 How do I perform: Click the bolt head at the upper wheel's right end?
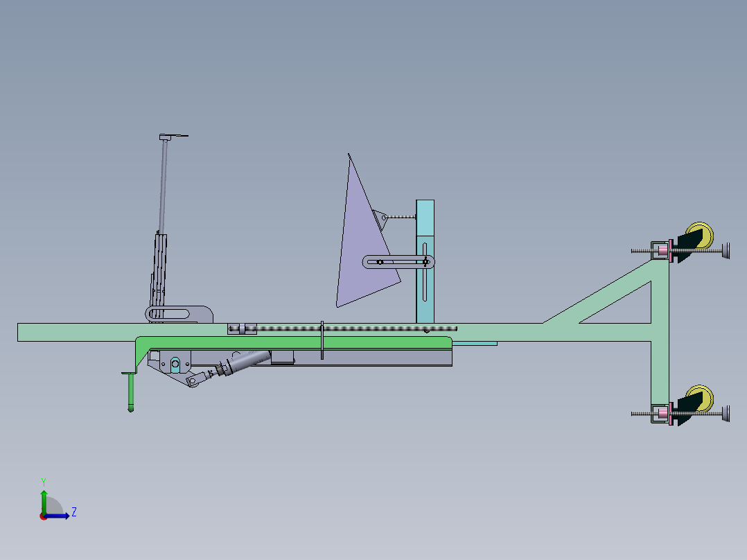click(x=726, y=251)
